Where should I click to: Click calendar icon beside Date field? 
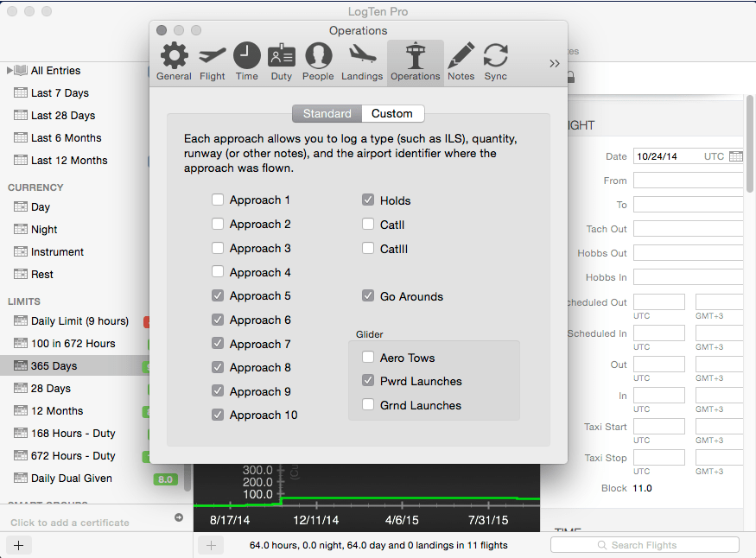pos(736,156)
